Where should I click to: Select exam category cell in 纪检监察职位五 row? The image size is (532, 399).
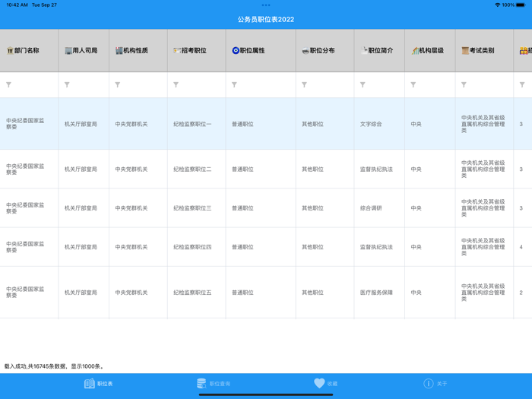pos(483,293)
